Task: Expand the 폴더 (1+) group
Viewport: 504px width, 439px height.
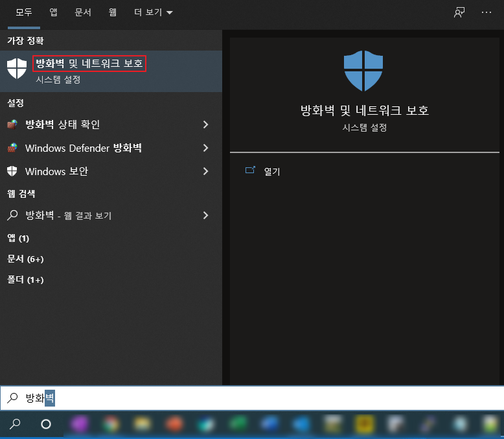Action: pyautogui.click(x=25, y=279)
